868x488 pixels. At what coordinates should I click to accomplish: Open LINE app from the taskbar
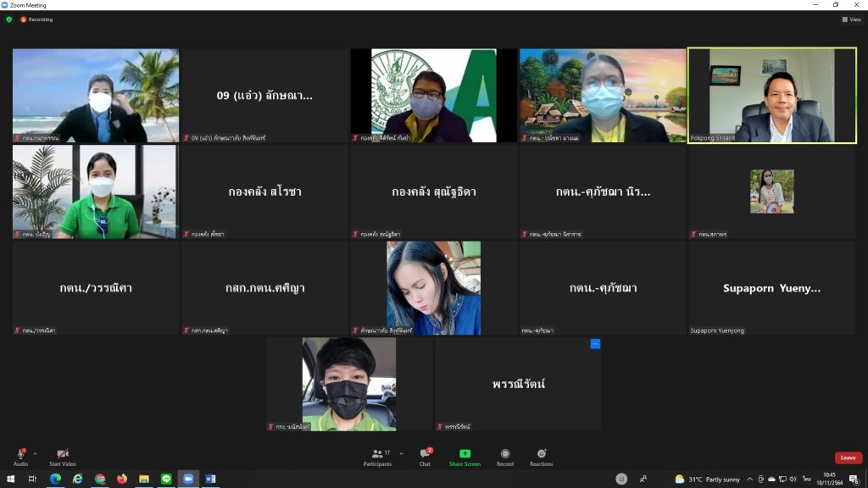[x=166, y=480]
